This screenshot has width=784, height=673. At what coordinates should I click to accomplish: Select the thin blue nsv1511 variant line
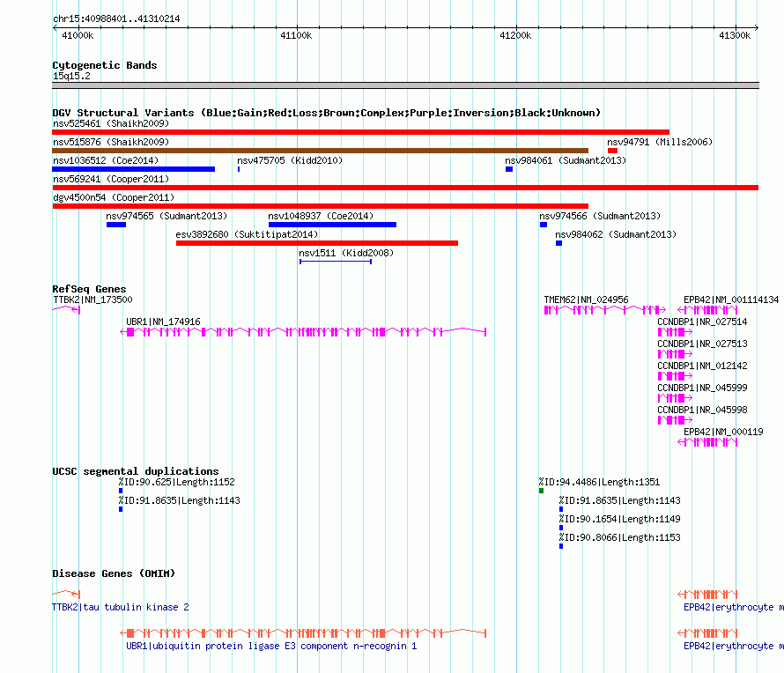point(336,262)
